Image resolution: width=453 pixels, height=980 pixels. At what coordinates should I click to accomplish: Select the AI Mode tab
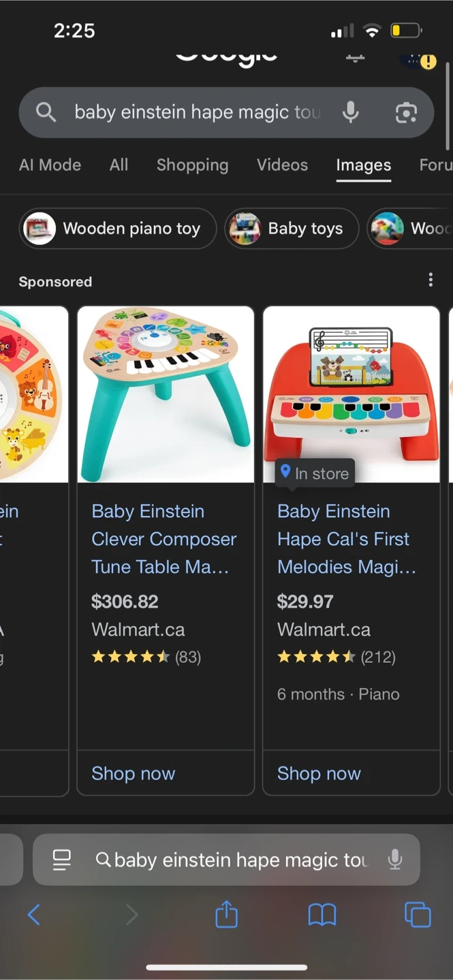click(50, 165)
